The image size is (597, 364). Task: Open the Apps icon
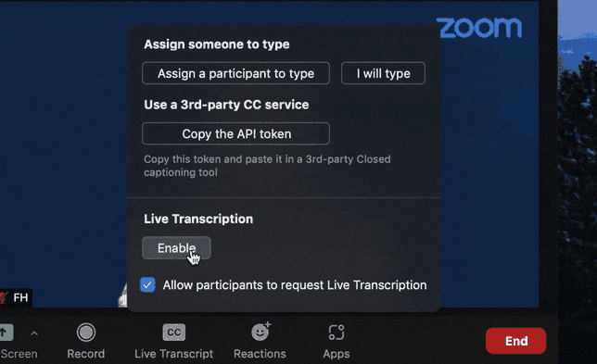pos(337,333)
